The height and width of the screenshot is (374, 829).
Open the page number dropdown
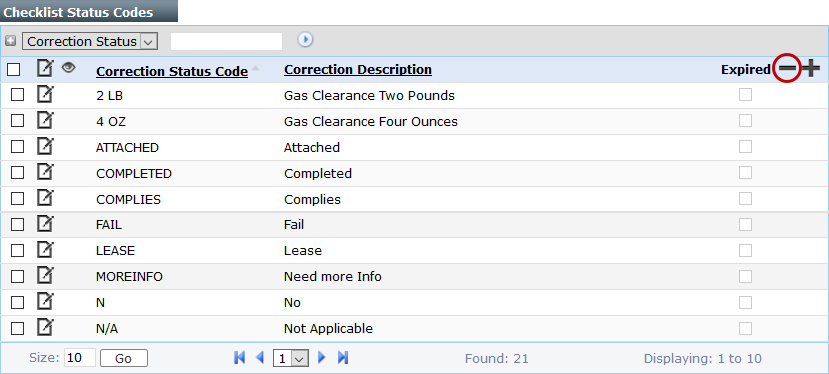291,358
